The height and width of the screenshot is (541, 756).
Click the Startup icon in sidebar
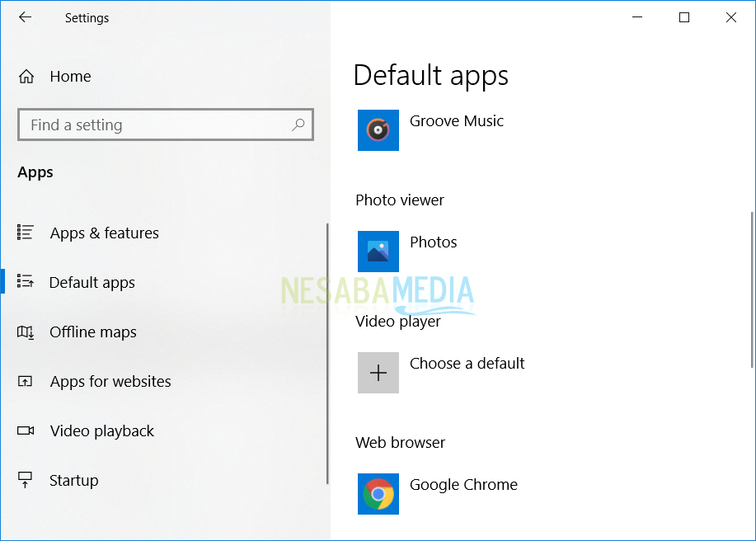25,480
